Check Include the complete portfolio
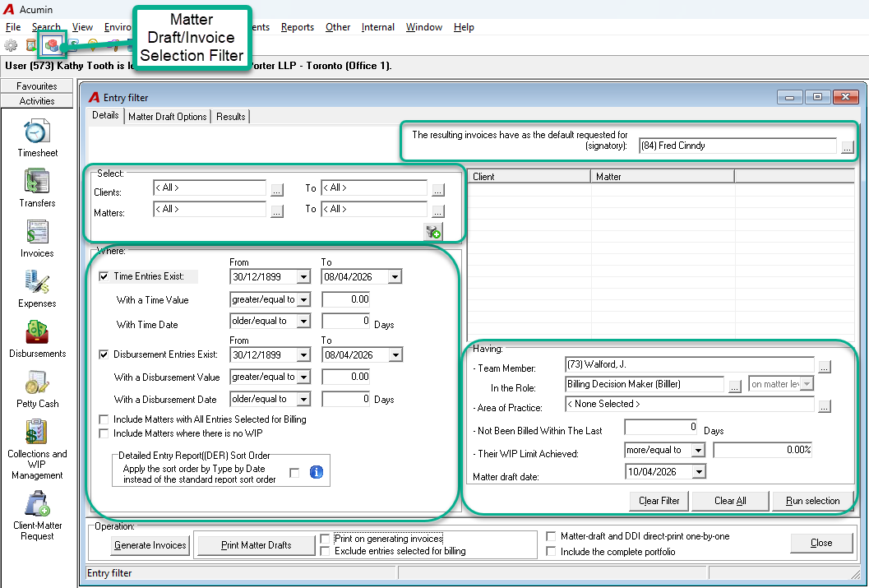 551,552
